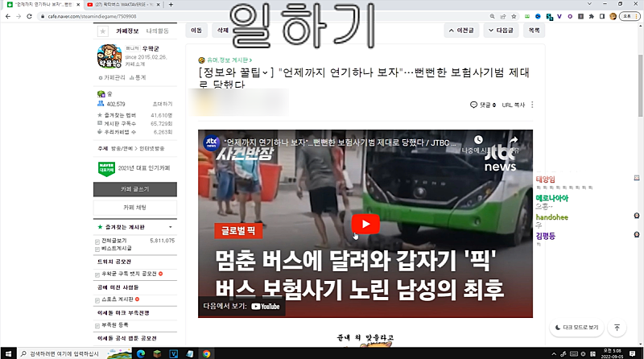Expand the 정보와 꿀팁 category dropdown
The width and height of the screenshot is (644, 359).
[x=235, y=72]
